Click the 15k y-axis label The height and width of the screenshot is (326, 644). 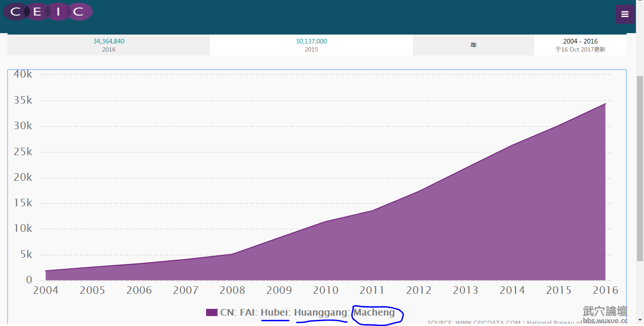click(23, 203)
